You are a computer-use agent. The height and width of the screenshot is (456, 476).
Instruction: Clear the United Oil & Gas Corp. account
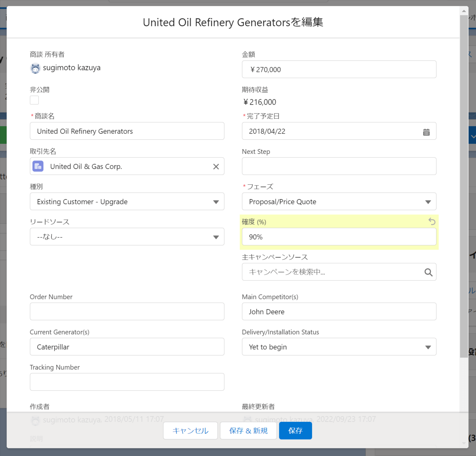pos(216,167)
